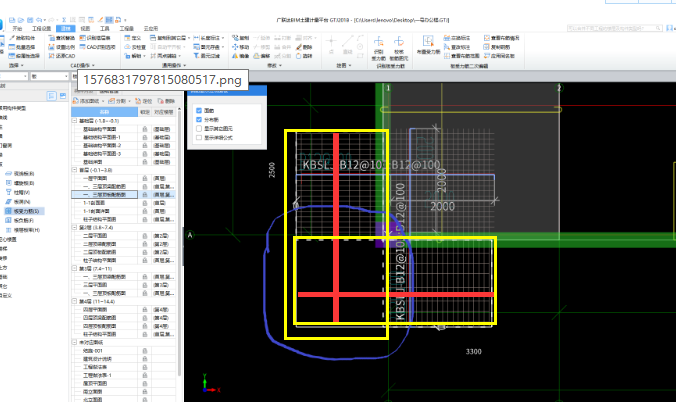Collapse the 第4层 (11~14.4) group

coord(75,301)
